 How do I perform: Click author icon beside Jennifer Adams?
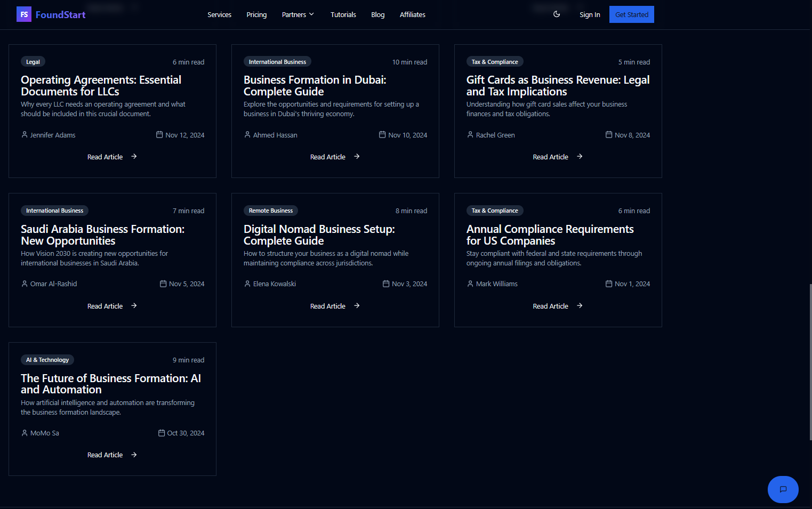click(25, 135)
